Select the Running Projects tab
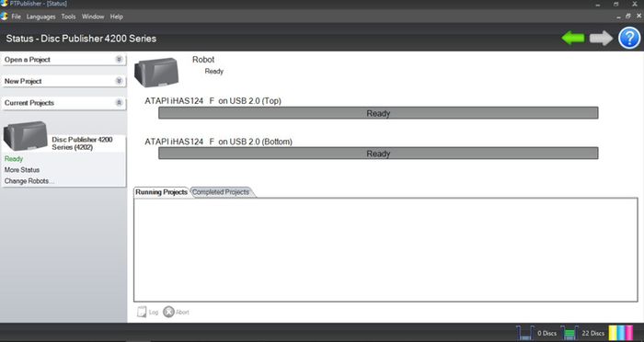This screenshot has width=644, height=342. click(161, 192)
